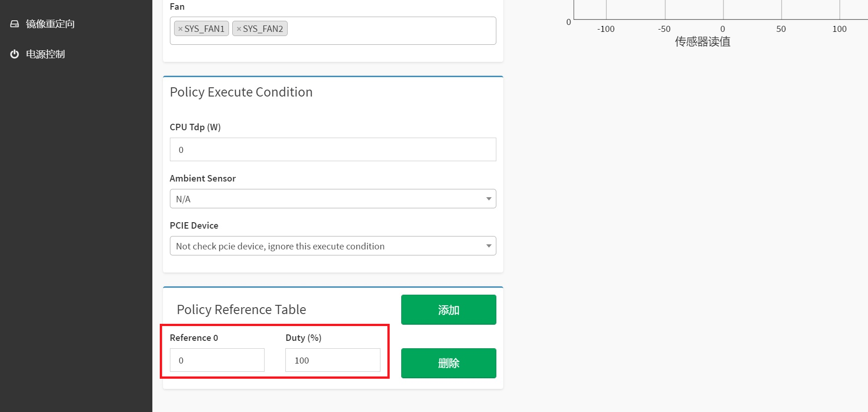The width and height of the screenshot is (868, 412).
Task: Open the PCIE Device dropdown
Action: click(333, 246)
